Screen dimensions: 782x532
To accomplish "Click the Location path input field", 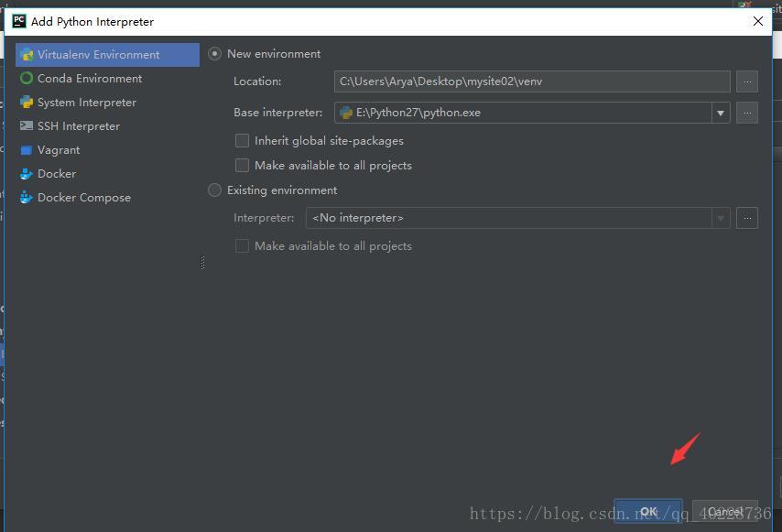I will click(x=532, y=81).
